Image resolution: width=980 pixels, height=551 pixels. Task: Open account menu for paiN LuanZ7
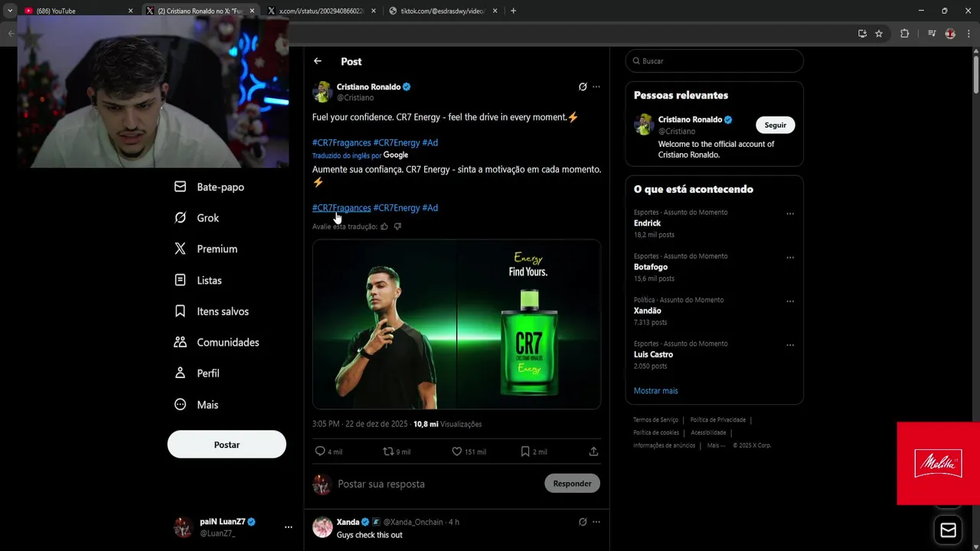[288, 527]
